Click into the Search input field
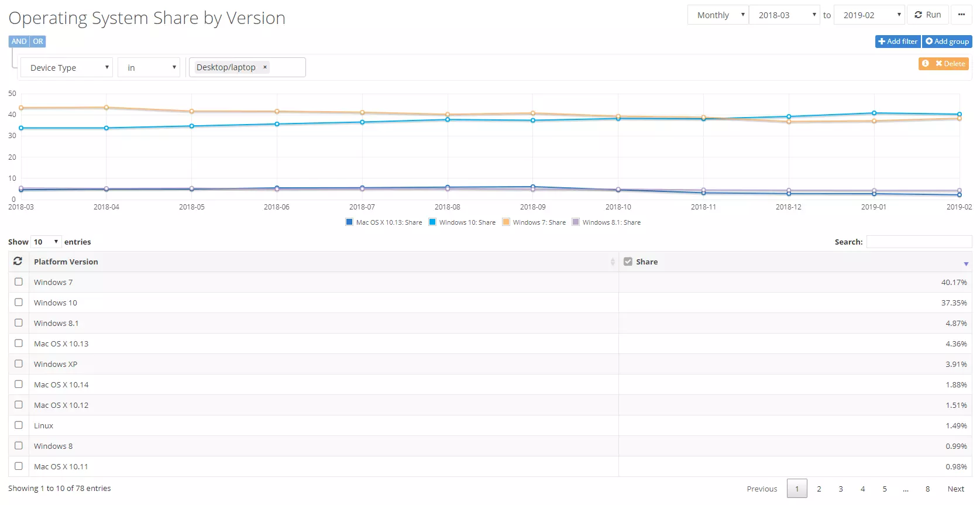This screenshot has width=980, height=505. tap(919, 242)
